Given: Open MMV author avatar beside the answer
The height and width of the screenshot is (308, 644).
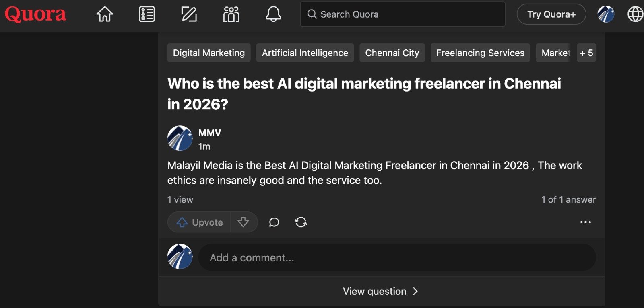Looking at the screenshot, I should tap(180, 138).
